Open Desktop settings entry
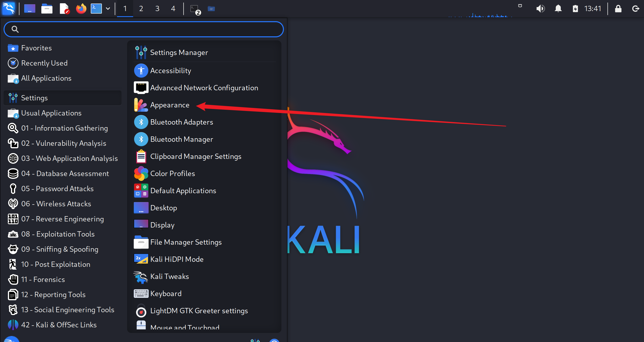The width and height of the screenshot is (644, 342). click(204, 208)
